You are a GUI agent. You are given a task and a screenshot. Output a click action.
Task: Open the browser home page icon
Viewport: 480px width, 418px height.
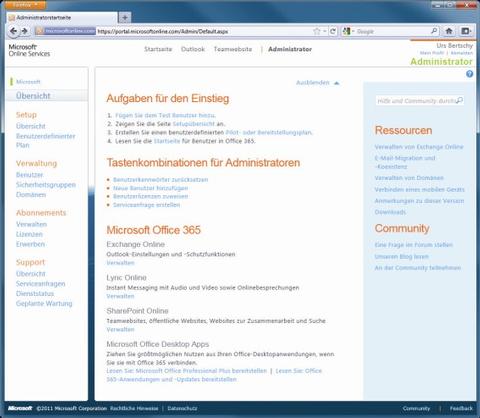(x=449, y=31)
